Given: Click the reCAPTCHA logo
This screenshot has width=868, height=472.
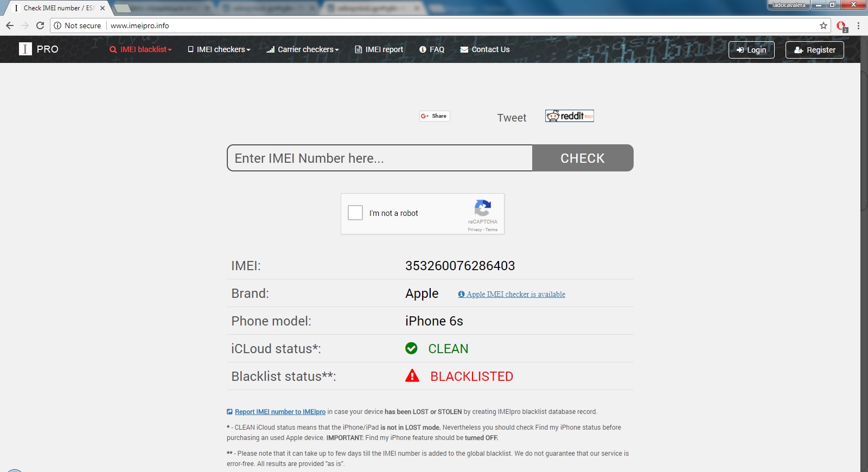Looking at the screenshot, I should (x=482, y=208).
